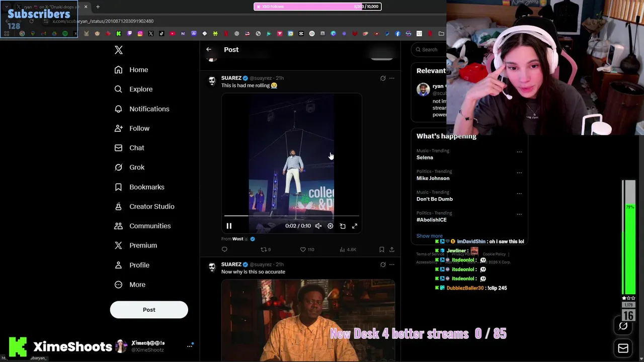This screenshot has width=644, height=362.
Task: Click the white Post button
Action: (149, 310)
